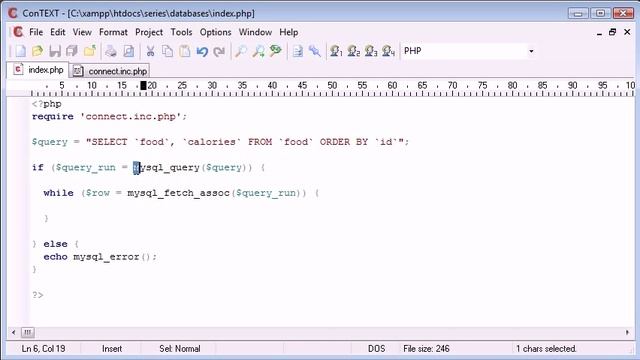
Task: Open Replace with the green arrows icon
Action: (x=276, y=51)
